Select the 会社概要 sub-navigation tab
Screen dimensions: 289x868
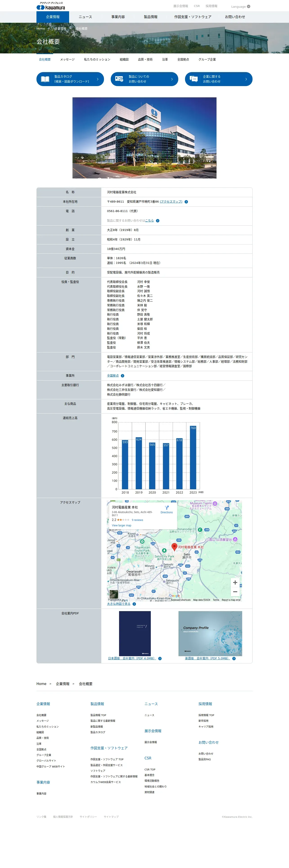[45, 60]
